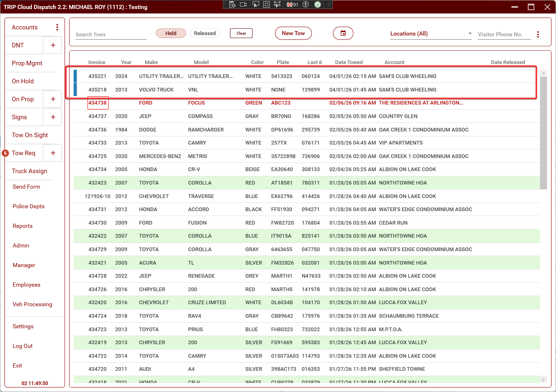Screen dimensions: 556x392
Task: Add a new sign with the plus icon
Action: pyautogui.click(x=53, y=117)
